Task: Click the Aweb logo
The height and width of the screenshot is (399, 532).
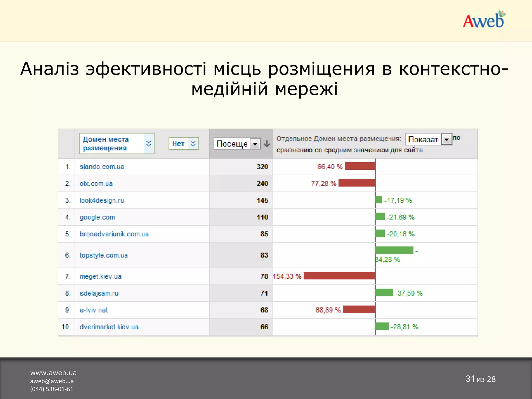Action: 484,20
